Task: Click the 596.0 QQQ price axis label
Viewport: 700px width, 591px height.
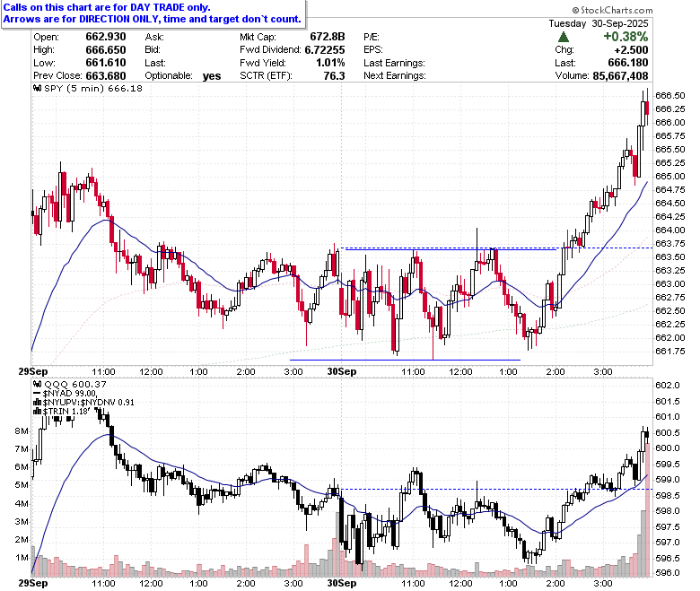Action: 668,573
